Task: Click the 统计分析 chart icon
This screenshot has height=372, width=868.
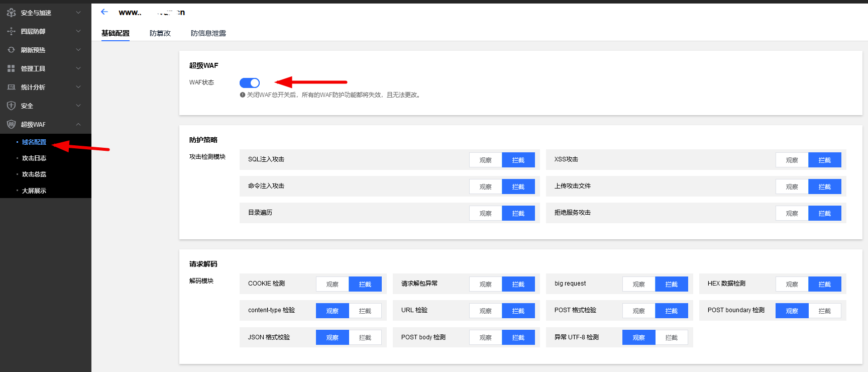Action: [11, 87]
